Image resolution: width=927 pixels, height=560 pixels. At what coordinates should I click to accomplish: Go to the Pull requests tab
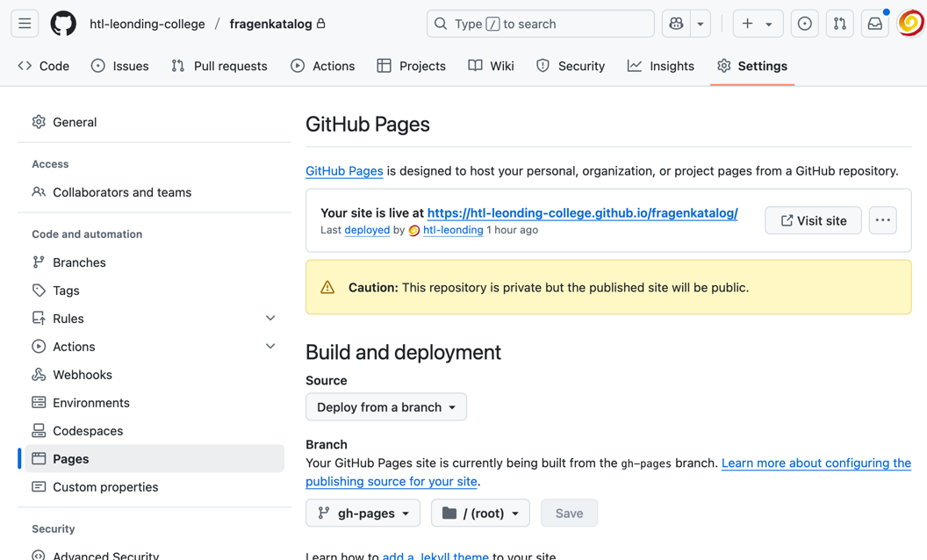click(219, 66)
